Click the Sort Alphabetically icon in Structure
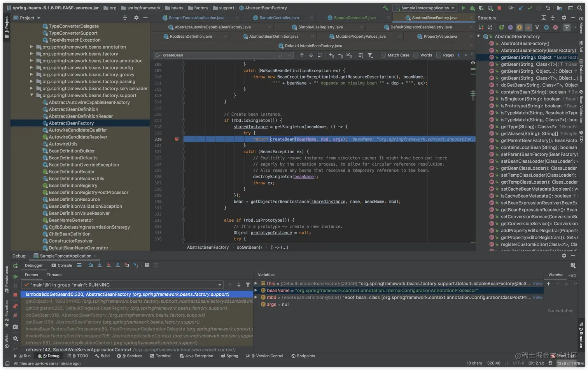Image resolution: width=588 pixels, height=370 pixels. pyautogui.click(x=490, y=27)
